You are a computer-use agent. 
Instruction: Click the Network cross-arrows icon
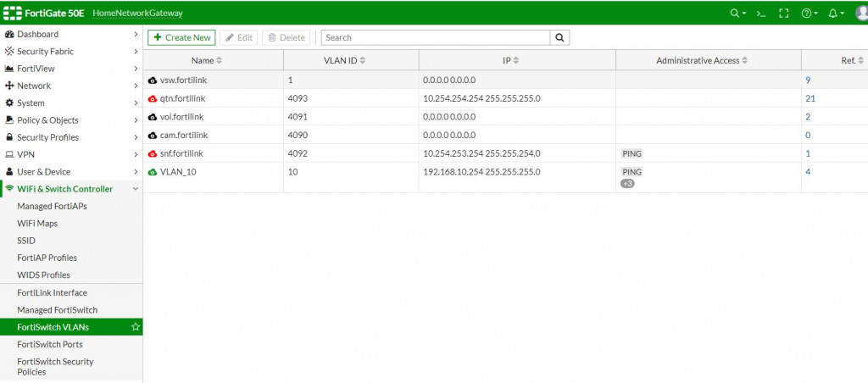8,86
